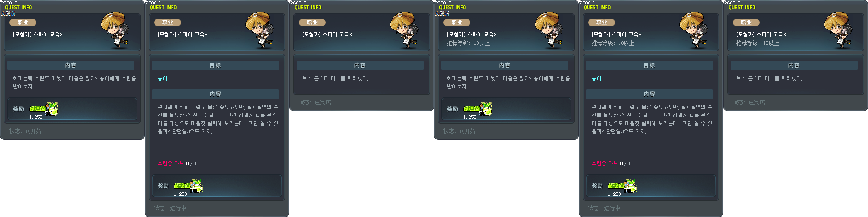Click EXP reward icon in 2608-1 panel lacking 推荐等级
The width and height of the screenshot is (868, 217).
(196, 186)
